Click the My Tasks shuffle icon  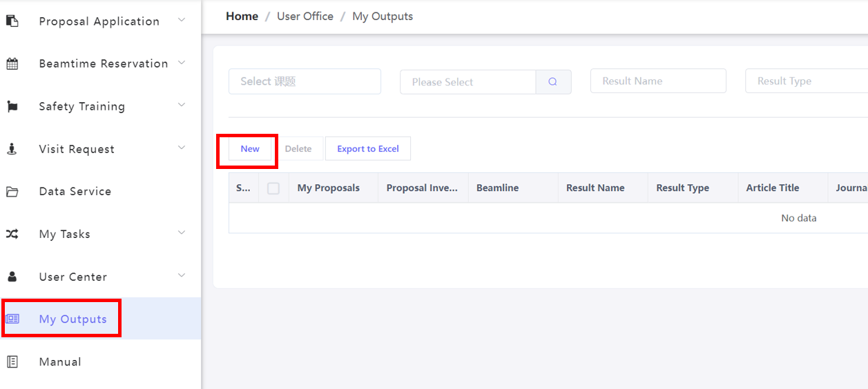click(x=12, y=235)
